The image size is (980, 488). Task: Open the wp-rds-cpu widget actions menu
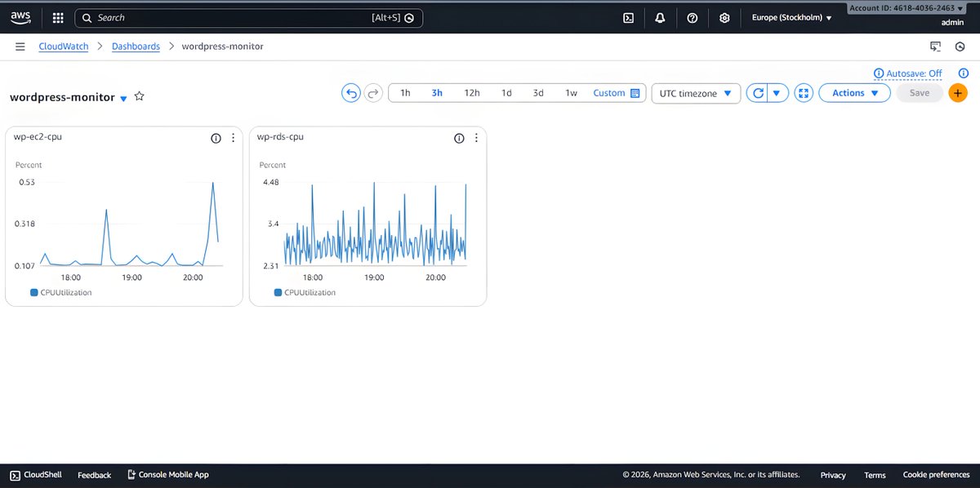coord(476,138)
